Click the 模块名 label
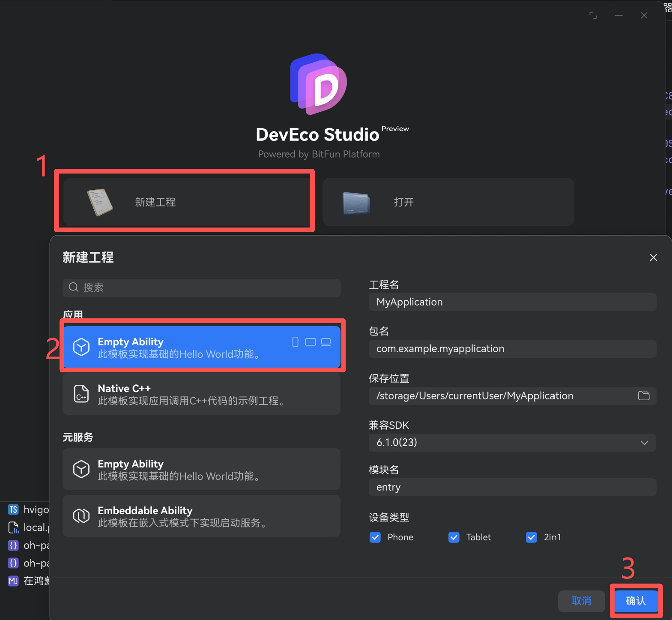The width and height of the screenshot is (672, 620). (384, 470)
